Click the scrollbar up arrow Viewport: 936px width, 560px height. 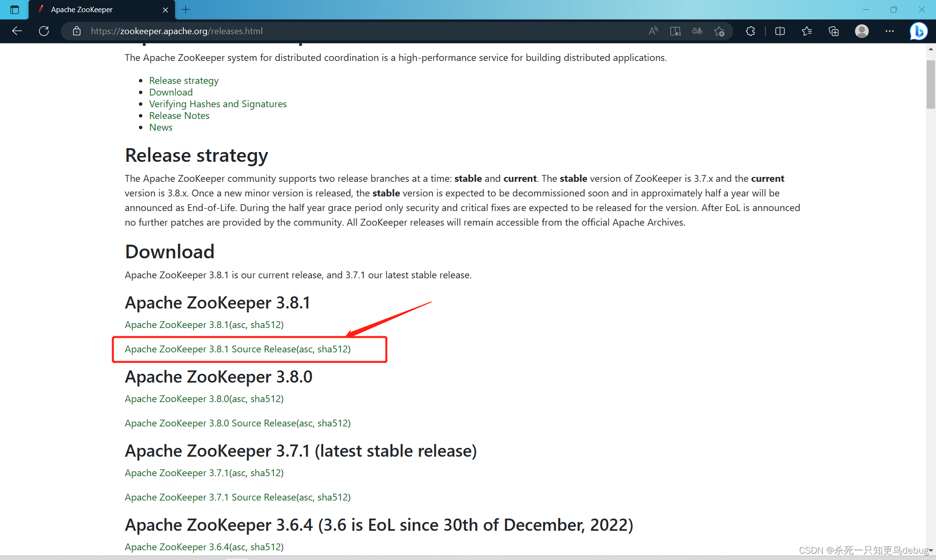(931, 49)
